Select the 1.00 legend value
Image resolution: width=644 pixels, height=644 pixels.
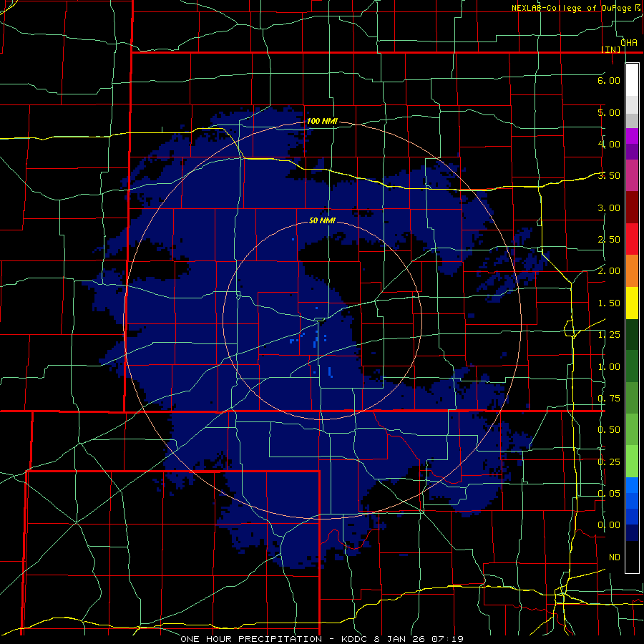point(609,367)
